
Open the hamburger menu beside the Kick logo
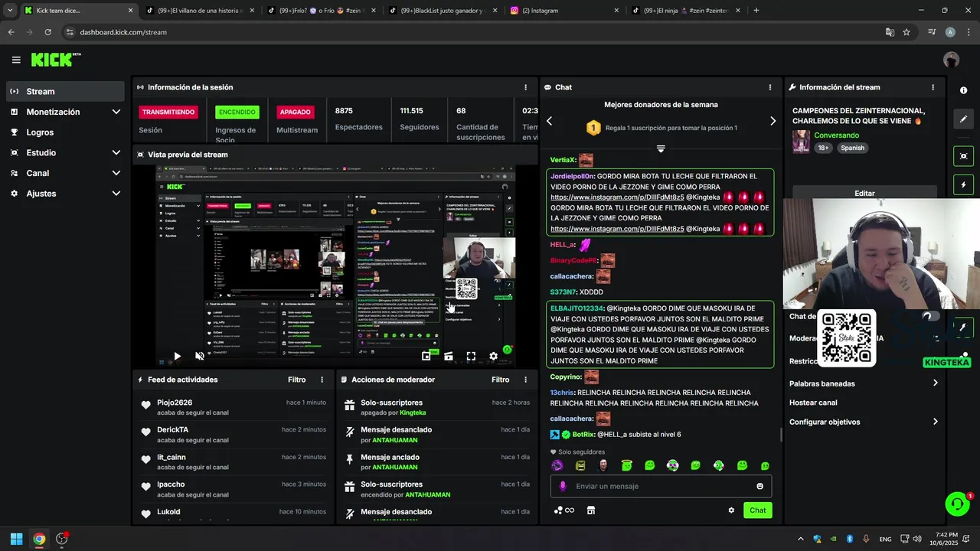pyautogui.click(x=16, y=60)
